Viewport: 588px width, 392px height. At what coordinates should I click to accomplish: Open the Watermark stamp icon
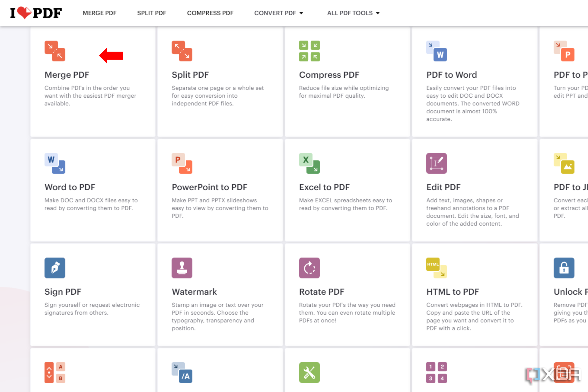[182, 268]
